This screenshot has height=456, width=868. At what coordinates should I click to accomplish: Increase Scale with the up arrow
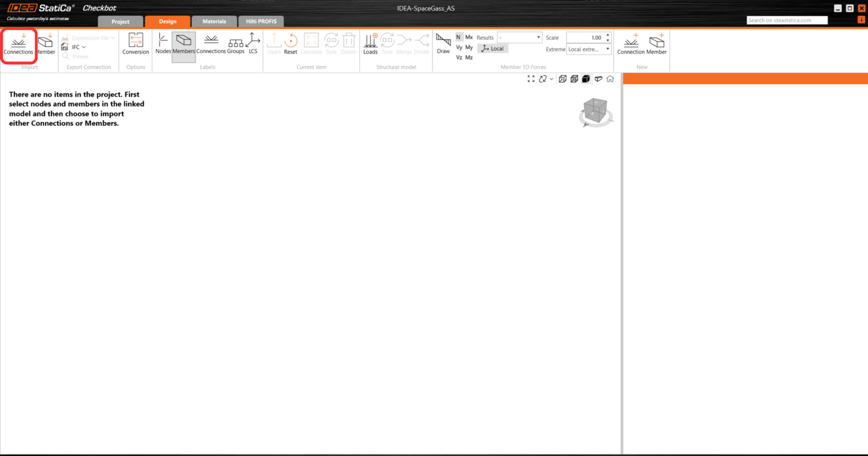pos(608,35)
